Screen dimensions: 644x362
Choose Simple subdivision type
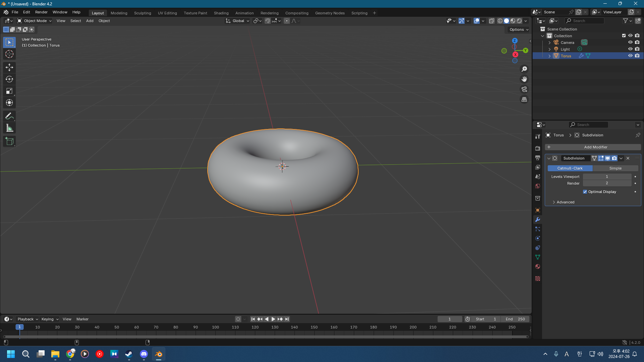point(615,168)
